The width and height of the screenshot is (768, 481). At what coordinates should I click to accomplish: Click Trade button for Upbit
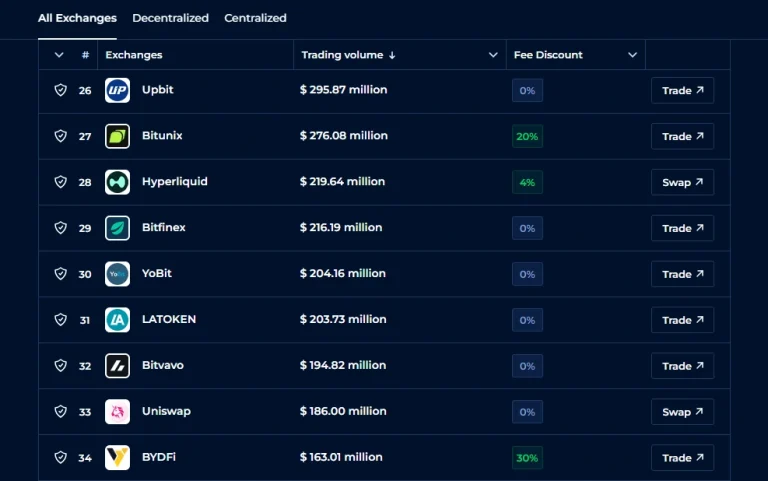(x=682, y=91)
